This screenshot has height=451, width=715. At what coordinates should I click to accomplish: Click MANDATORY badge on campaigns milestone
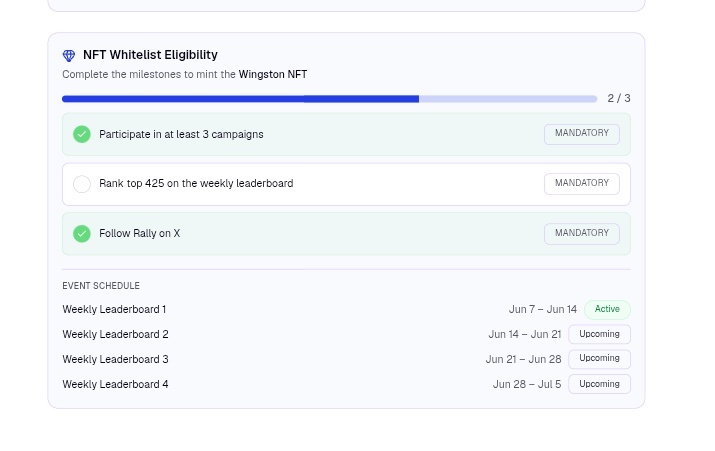(581, 134)
